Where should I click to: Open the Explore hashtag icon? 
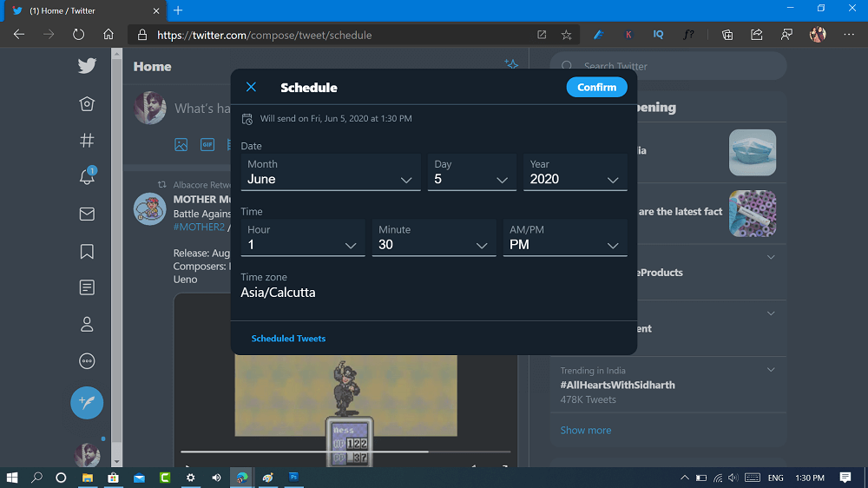click(x=87, y=141)
